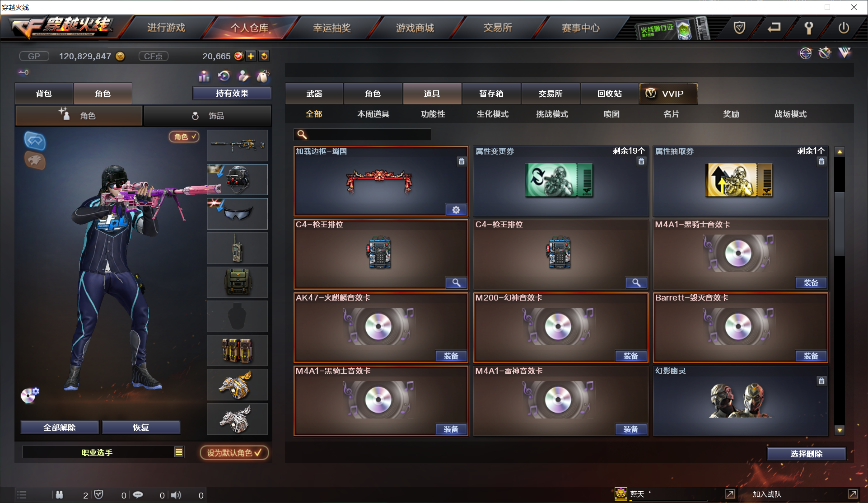Click the refresh icon beside CF points
868x503 pixels.
click(264, 56)
